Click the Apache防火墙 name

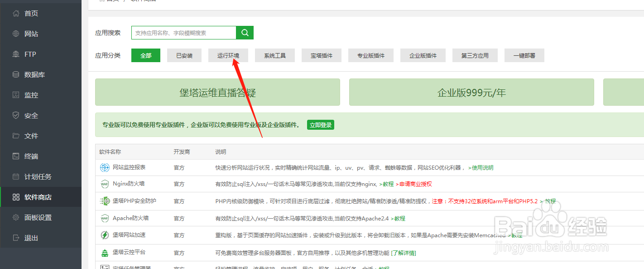click(130, 218)
